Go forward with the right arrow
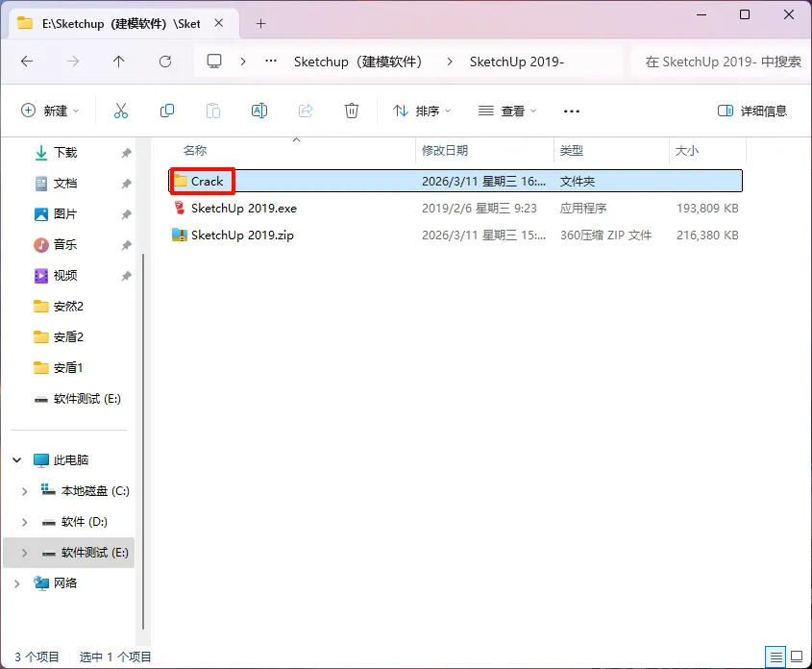This screenshot has width=812, height=669. (x=73, y=62)
